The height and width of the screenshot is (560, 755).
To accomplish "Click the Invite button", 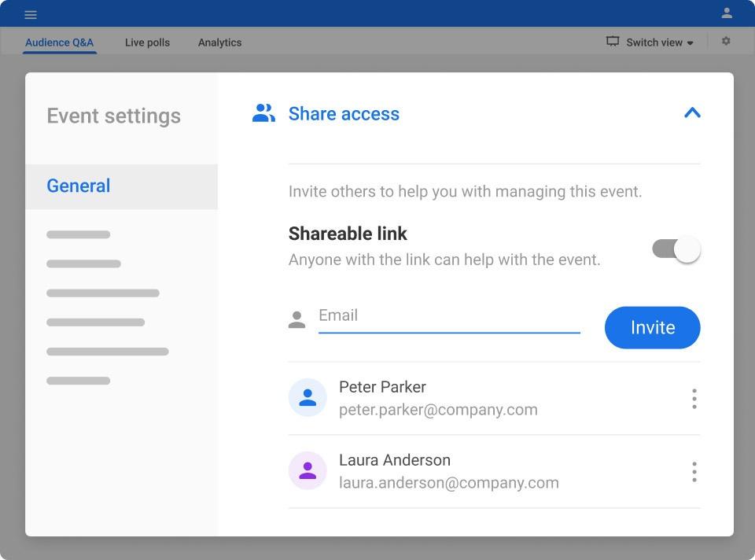I will 652,327.
